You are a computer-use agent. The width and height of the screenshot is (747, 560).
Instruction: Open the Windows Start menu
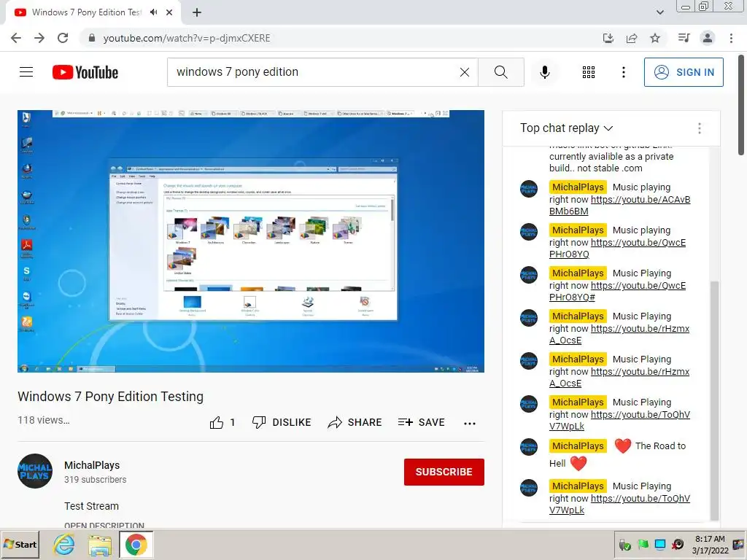20,544
